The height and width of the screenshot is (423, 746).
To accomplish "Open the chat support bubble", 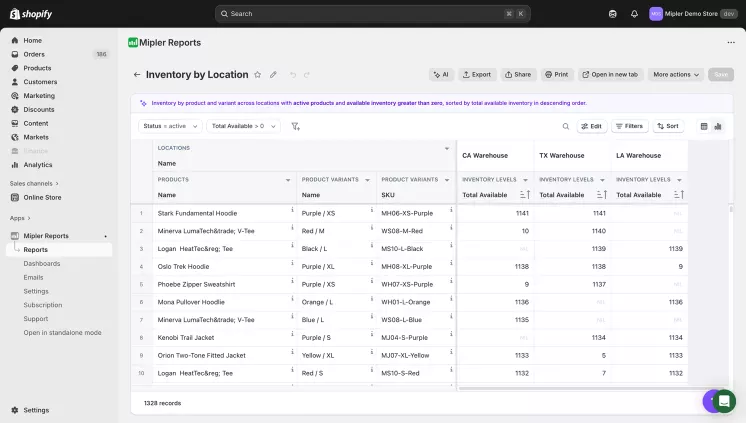I will click(724, 401).
